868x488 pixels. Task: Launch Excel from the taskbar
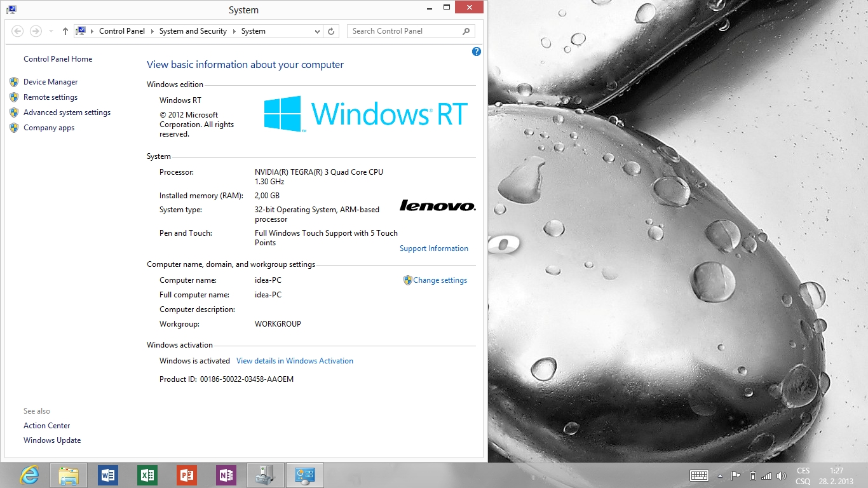[147, 475]
